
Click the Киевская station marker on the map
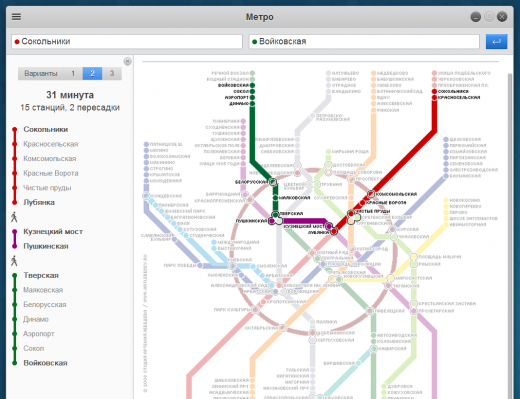click(x=232, y=266)
